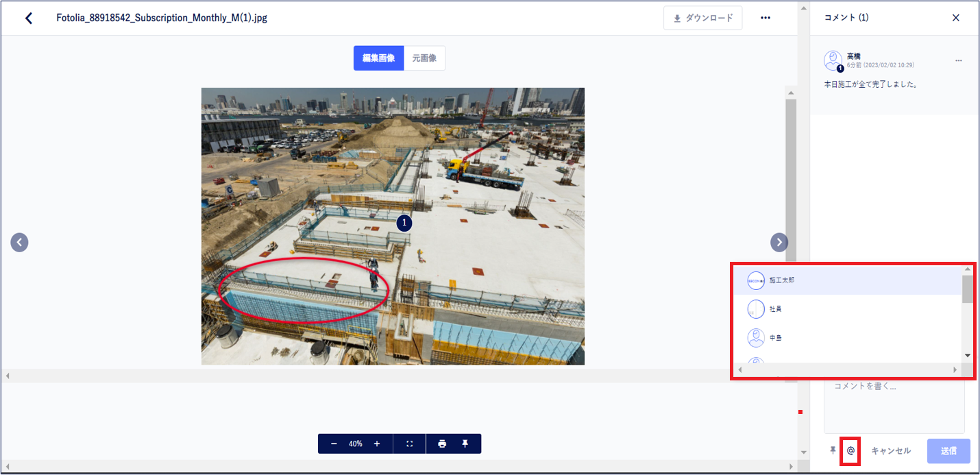
Task: Click pin icon beside mention button
Action: (833, 450)
